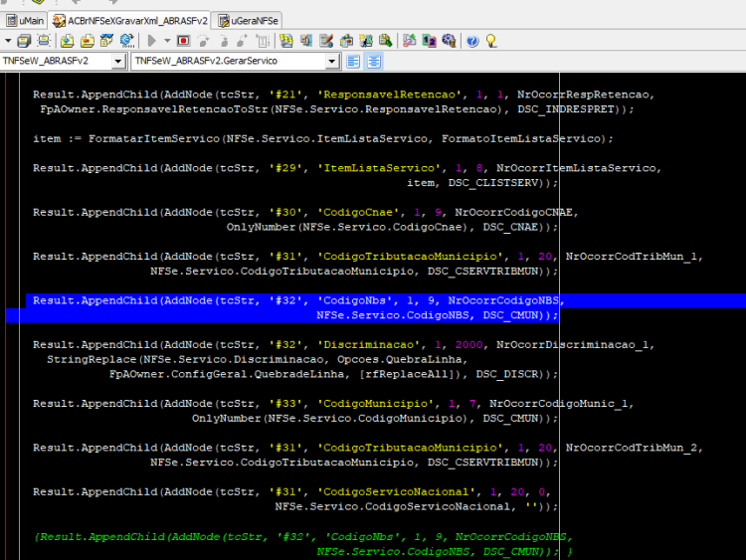The image size is (746, 560).
Task: Click the yellow lightbulb icon
Action: pos(491,41)
